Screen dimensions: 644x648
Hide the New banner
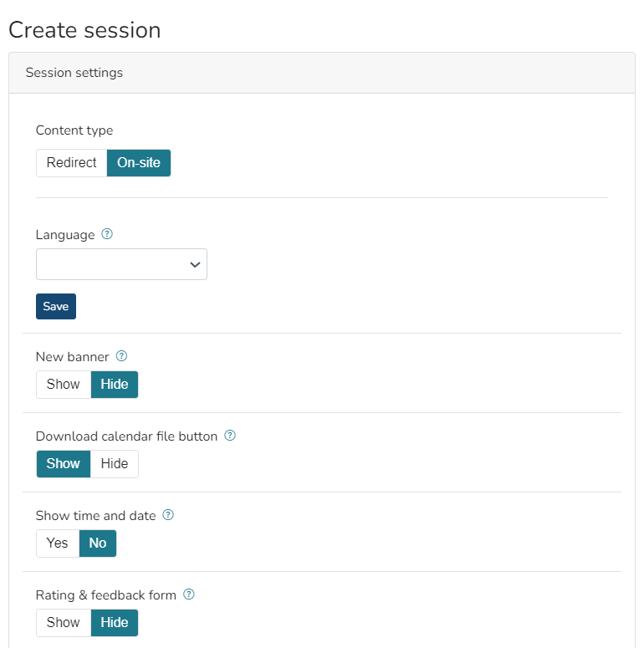(x=115, y=385)
